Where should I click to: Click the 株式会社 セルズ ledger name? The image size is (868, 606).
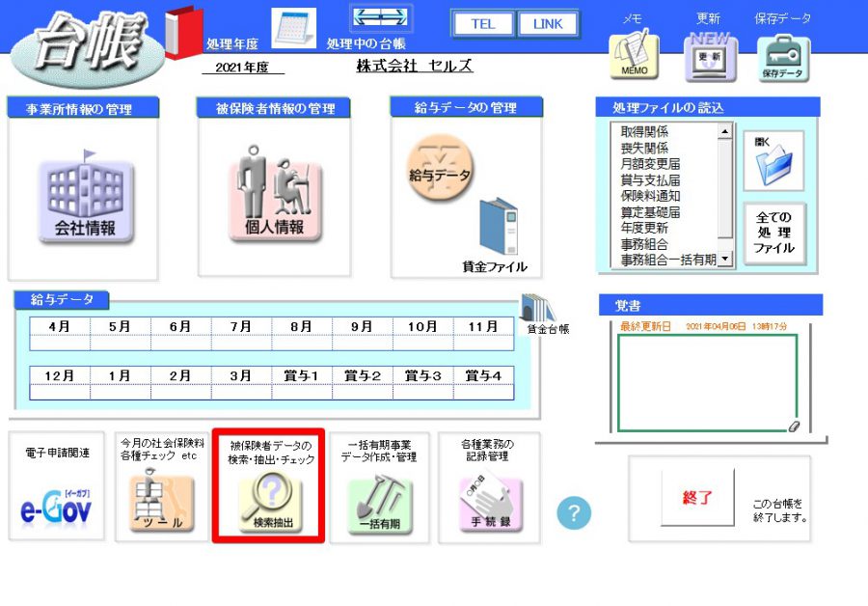pos(415,66)
